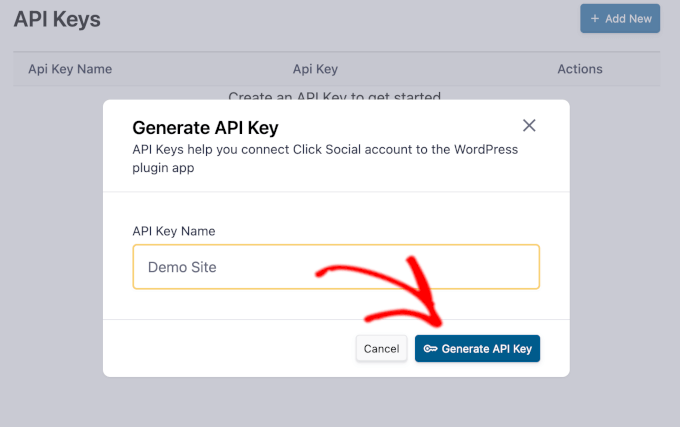Image resolution: width=680 pixels, height=427 pixels.
Task: Click the Generate API Key dialog title
Action: point(205,127)
